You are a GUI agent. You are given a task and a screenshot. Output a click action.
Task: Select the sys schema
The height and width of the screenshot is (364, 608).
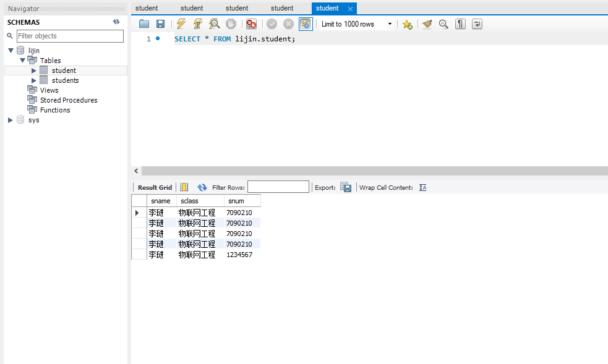[34, 120]
